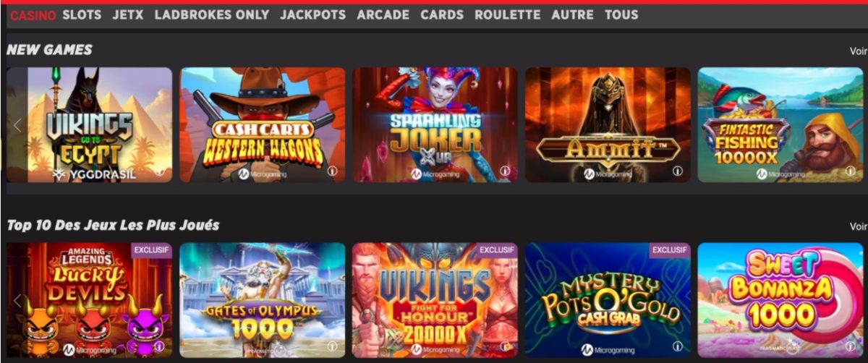
Task: Select the JACKPOTS tab
Action: (x=313, y=14)
